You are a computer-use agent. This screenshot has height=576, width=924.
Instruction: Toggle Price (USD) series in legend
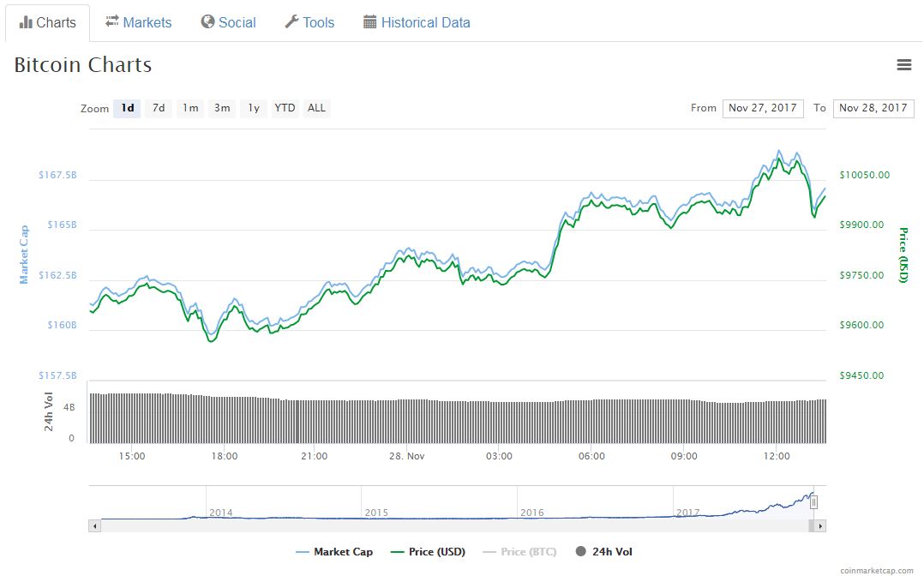[x=428, y=552]
